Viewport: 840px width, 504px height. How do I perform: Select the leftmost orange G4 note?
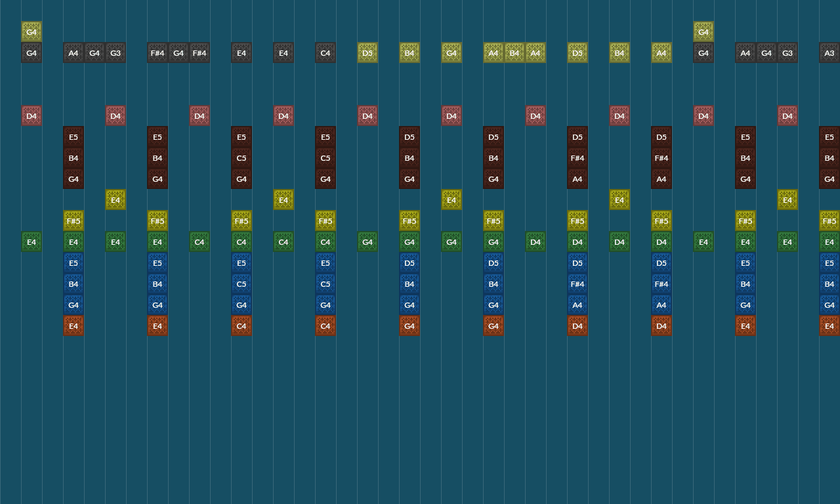point(409,325)
